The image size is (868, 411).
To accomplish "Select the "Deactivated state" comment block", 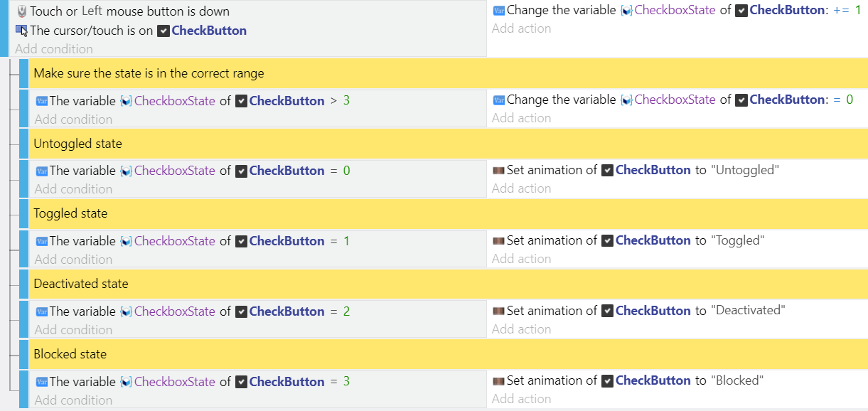I will tap(81, 284).
